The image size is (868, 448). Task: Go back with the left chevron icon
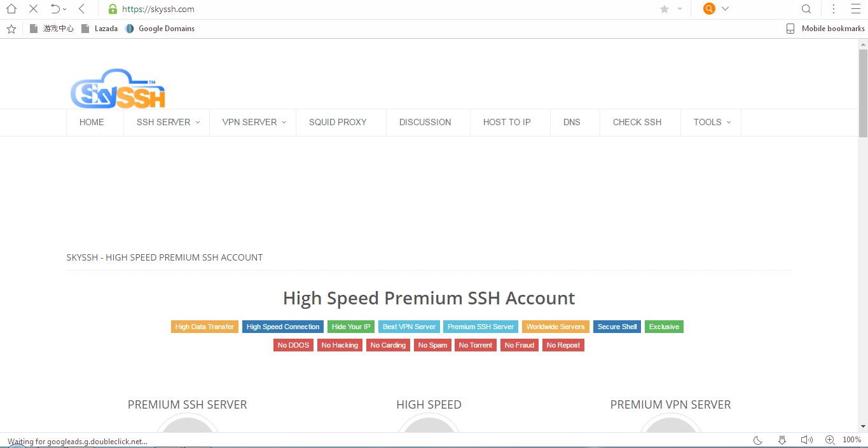tap(81, 9)
